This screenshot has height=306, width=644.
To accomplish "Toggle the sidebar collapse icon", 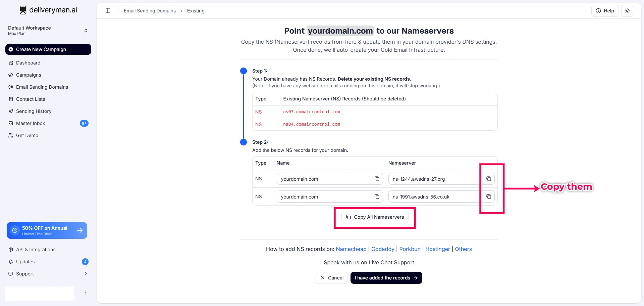I will pyautogui.click(x=108, y=11).
